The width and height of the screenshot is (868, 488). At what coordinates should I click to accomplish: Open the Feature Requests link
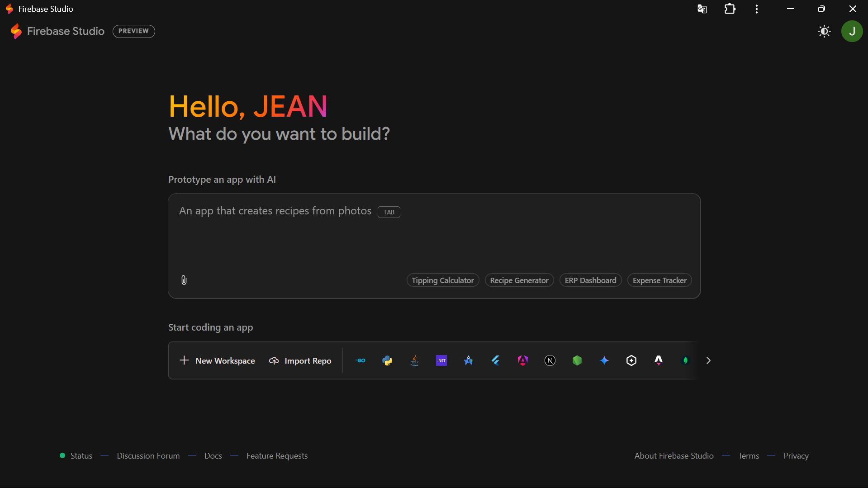coord(277,456)
